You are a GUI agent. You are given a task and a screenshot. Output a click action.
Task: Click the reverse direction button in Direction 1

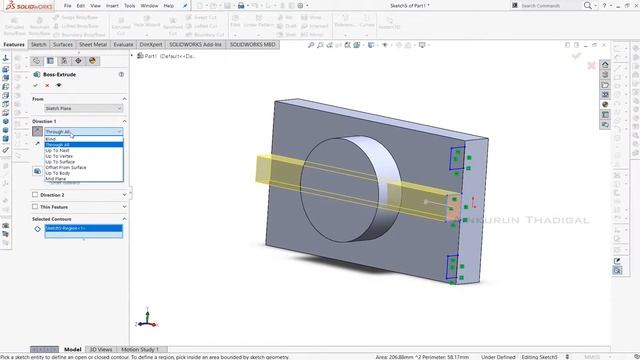click(37, 131)
